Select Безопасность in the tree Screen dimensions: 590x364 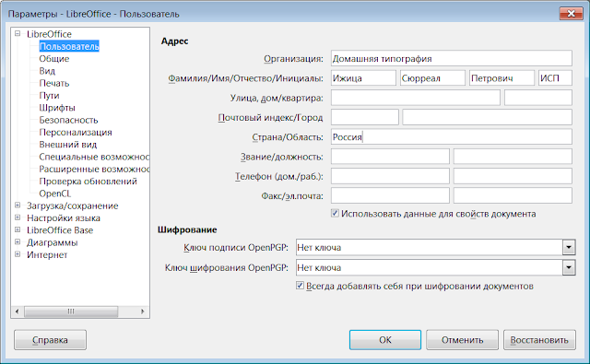68,120
